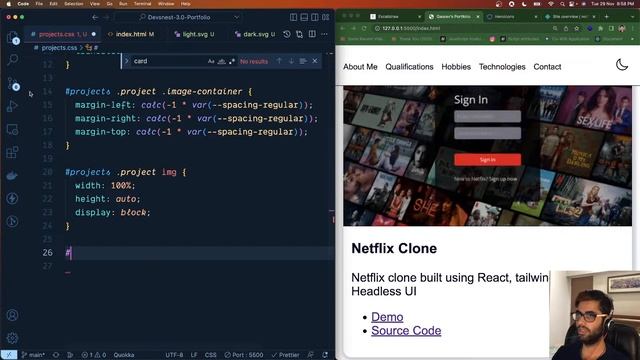Image resolution: width=640 pixels, height=360 pixels.
Task: Open the Source Control view
Action: (x=13, y=84)
